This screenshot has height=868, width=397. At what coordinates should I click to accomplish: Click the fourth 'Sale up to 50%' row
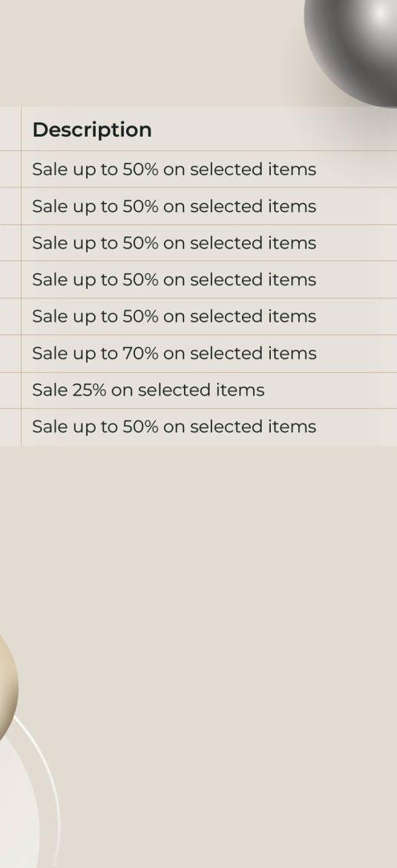pos(209,280)
